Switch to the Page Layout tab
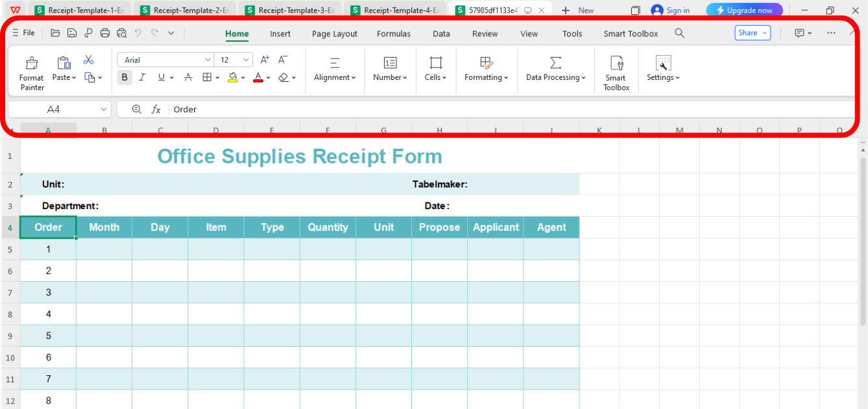868x409 pixels. [334, 34]
